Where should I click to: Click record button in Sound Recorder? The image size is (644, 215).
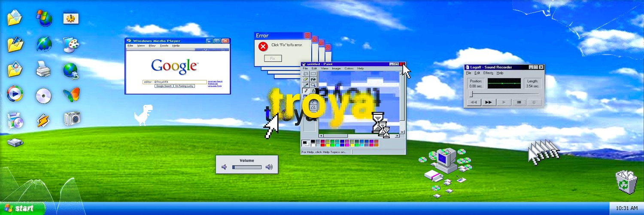[x=534, y=102]
